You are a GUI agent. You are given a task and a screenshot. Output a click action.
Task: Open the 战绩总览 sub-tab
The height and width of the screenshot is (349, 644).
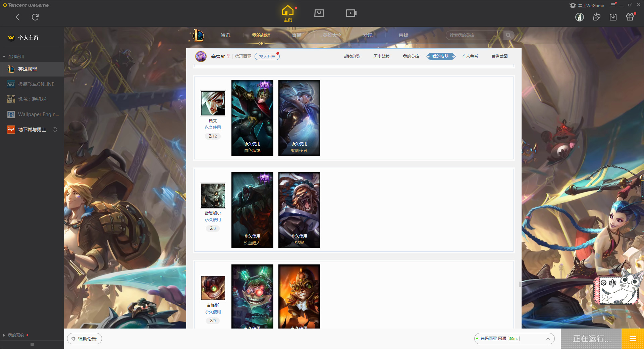pos(352,56)
